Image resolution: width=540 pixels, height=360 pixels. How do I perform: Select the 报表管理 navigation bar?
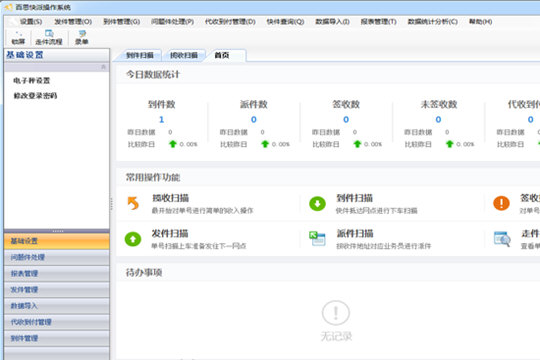coord(57,274)
